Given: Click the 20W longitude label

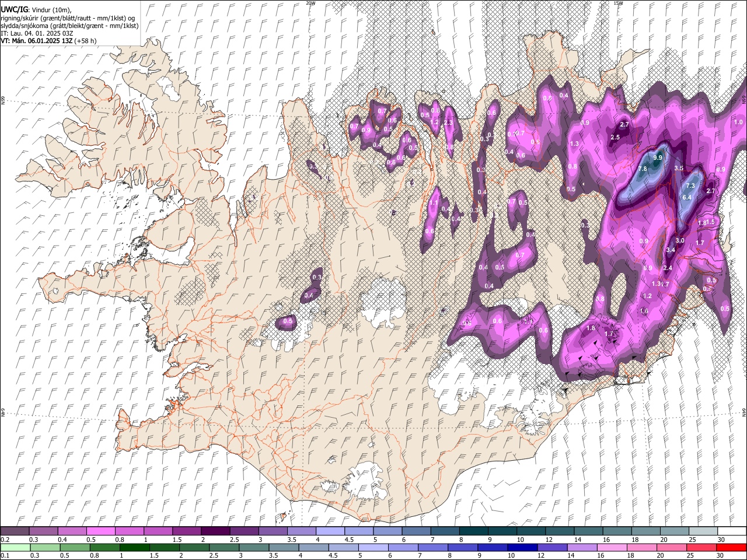Looking at the screenshot, I should 310,3.
